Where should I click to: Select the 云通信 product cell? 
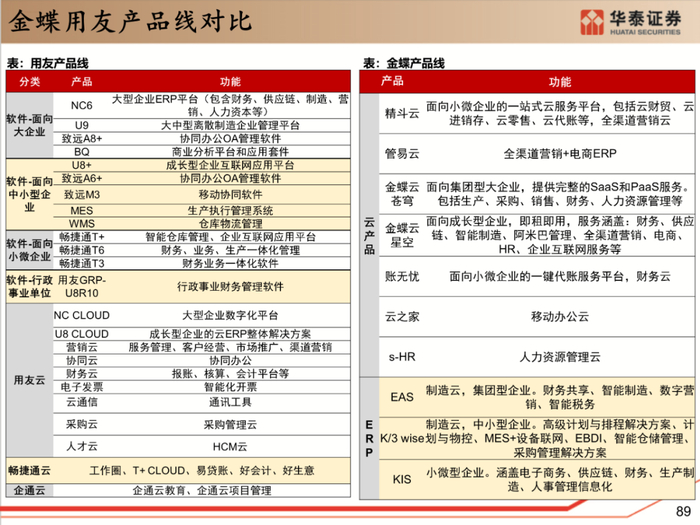pos(82,402)
